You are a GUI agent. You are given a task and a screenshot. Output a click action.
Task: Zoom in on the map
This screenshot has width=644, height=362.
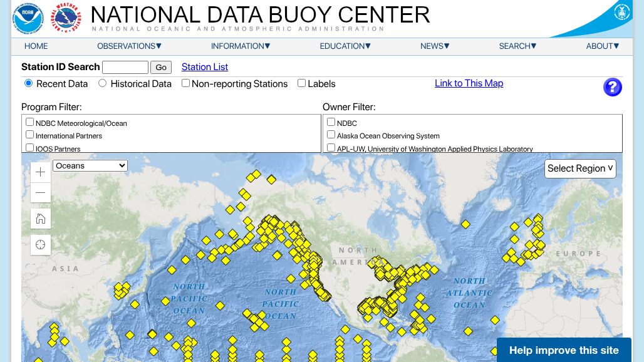(x=41, y=172)
